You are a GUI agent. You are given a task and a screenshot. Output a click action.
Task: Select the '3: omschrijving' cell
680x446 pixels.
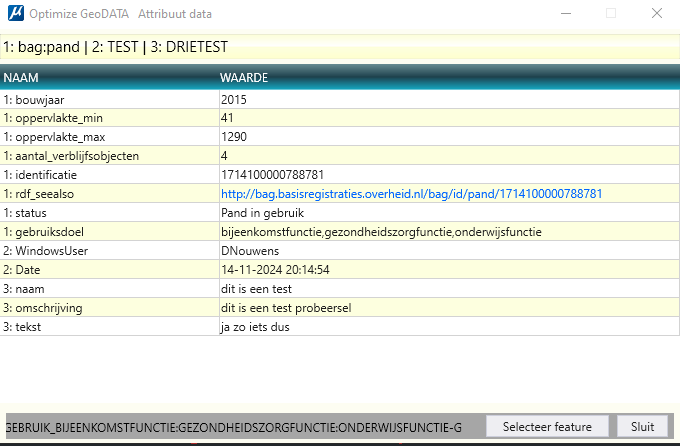pos(110,308)
